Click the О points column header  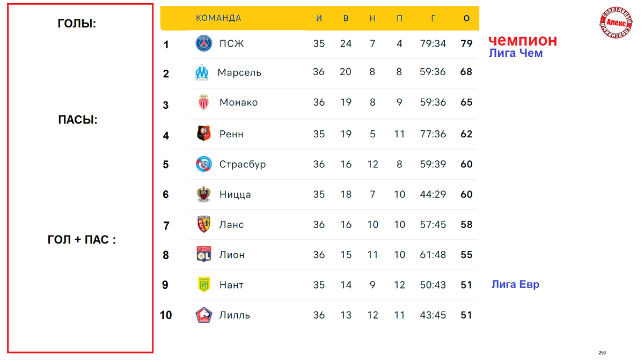pyautogui.click(x=466, y=18)
